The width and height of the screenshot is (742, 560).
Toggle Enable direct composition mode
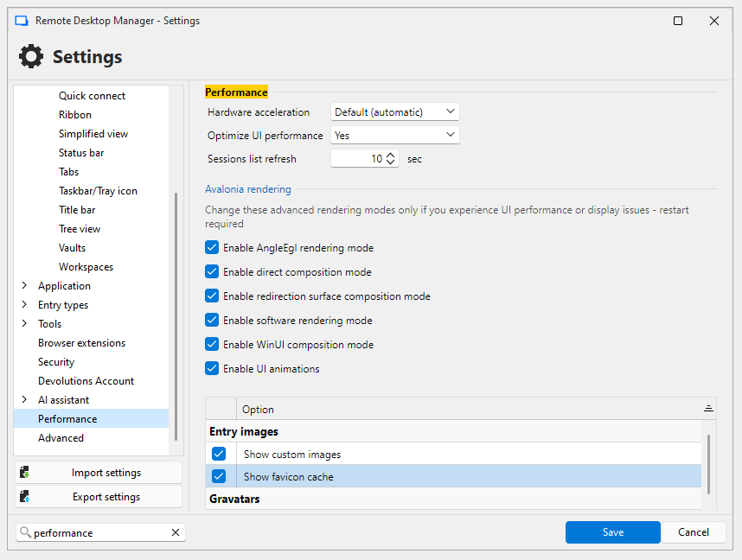pos(212,271)
